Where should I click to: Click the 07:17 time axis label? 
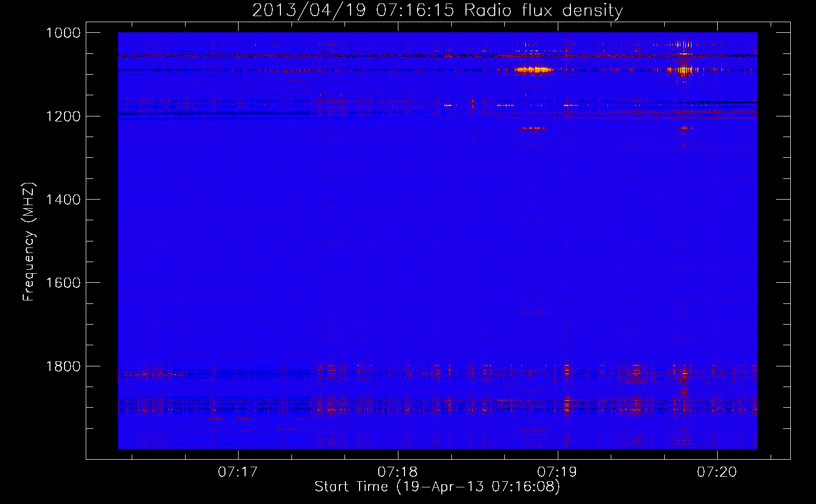click(238, 472)
